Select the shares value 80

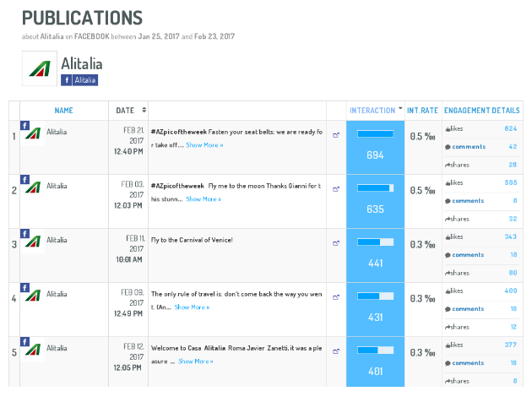[513, 273]
